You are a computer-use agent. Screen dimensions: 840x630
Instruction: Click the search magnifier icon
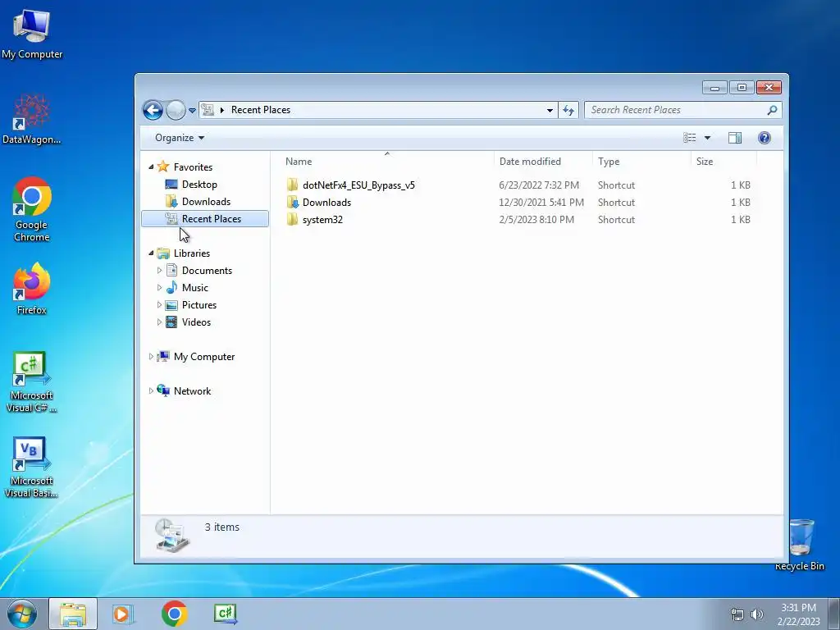point(772,110)
